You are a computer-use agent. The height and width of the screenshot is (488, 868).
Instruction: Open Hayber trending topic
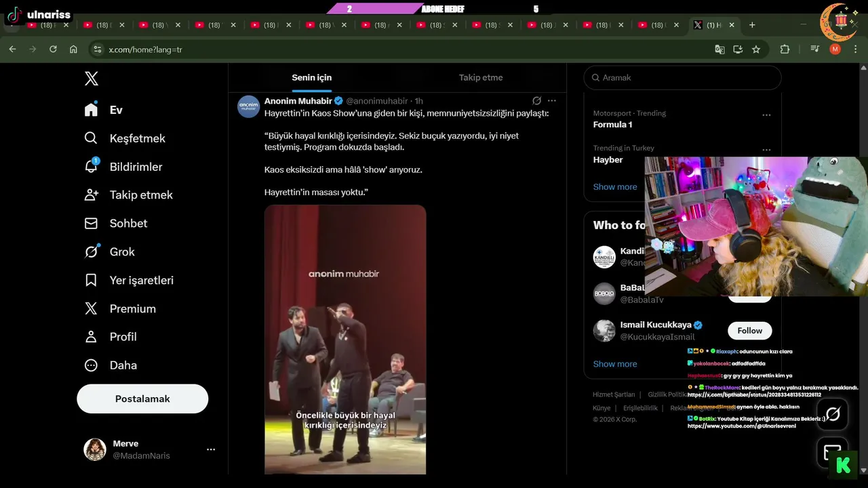click(x=608, y=160)
